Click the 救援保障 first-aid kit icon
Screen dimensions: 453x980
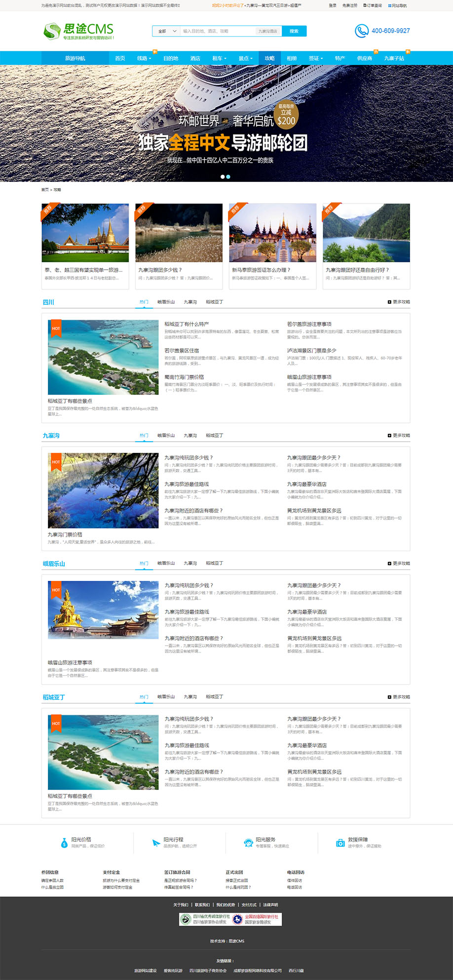click(340, 843)
